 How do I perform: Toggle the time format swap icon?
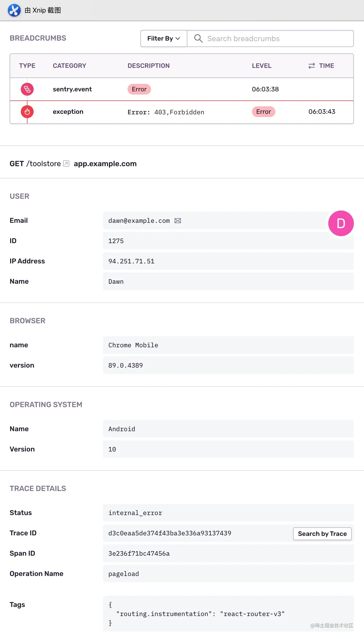tap(311, 66)
